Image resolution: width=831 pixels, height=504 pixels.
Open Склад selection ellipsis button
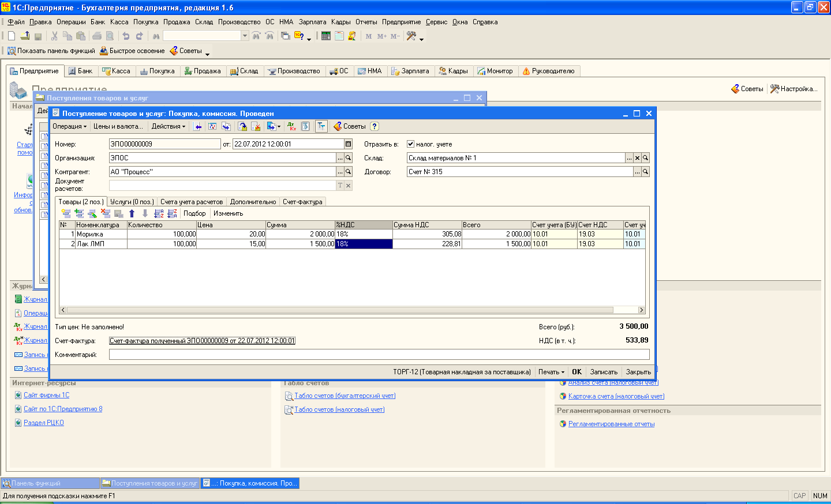pos(629,158)
